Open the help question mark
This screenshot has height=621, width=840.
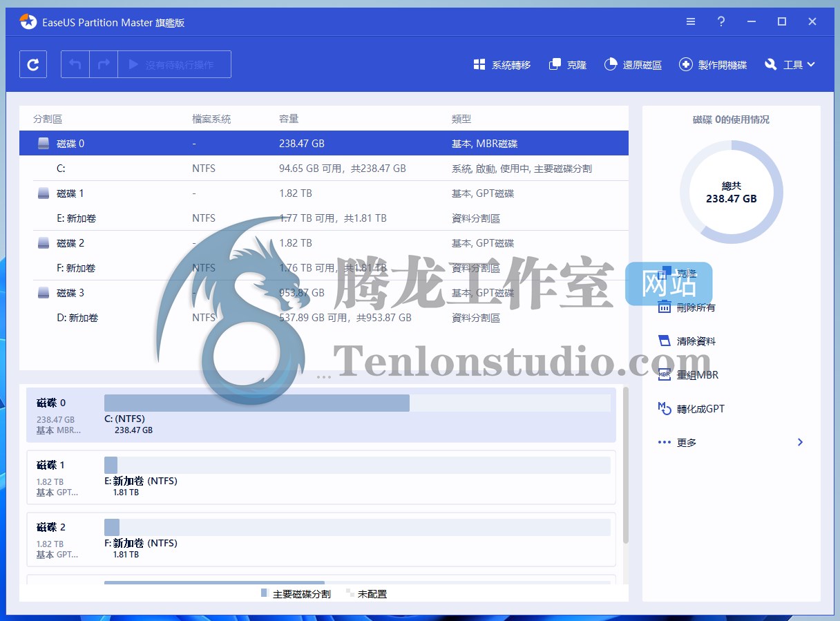721,22
